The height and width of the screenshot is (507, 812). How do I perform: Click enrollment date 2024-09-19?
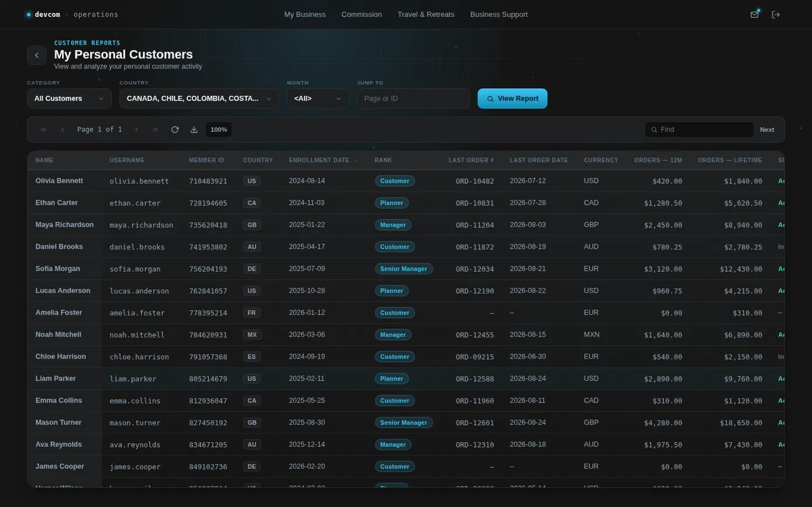tap(307, 356)
